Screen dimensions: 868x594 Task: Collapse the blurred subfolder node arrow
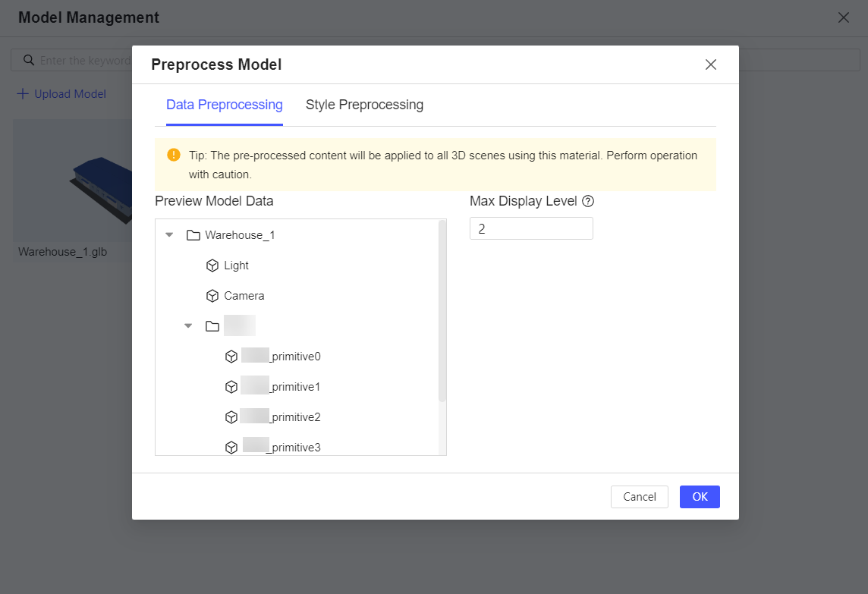pyautogui.click(x=188, y=326)
